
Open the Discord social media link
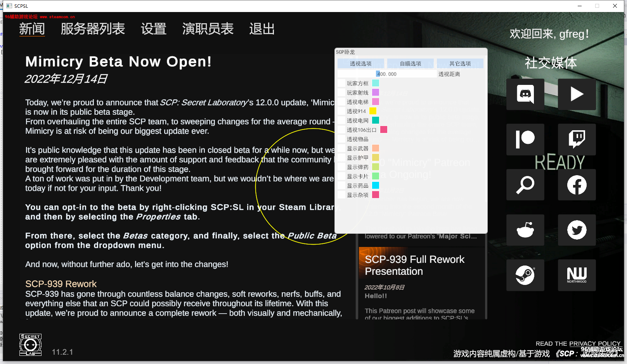tap(525, 94)
